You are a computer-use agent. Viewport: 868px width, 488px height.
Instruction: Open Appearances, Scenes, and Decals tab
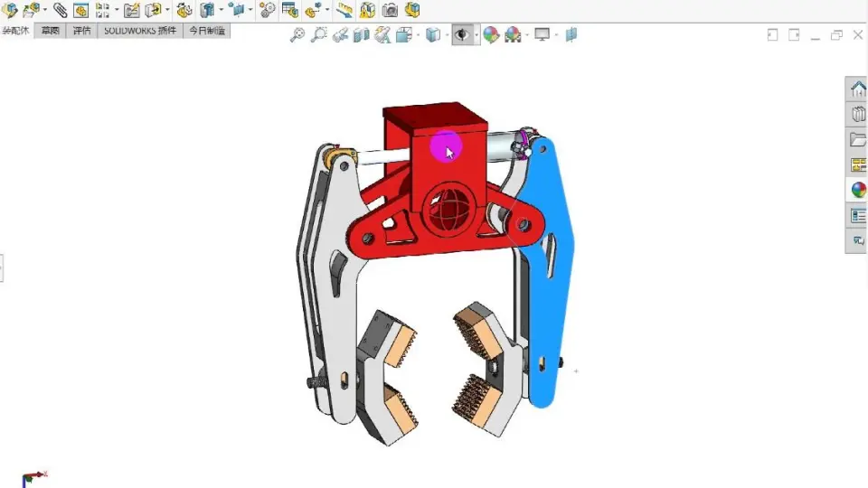pyautogui.click(x=857, y=190)
